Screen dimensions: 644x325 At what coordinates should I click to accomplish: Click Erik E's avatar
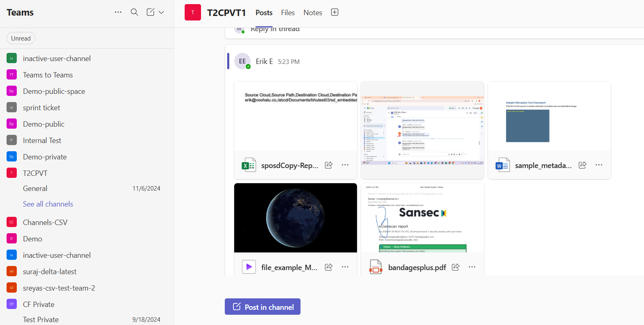(242, 61)
